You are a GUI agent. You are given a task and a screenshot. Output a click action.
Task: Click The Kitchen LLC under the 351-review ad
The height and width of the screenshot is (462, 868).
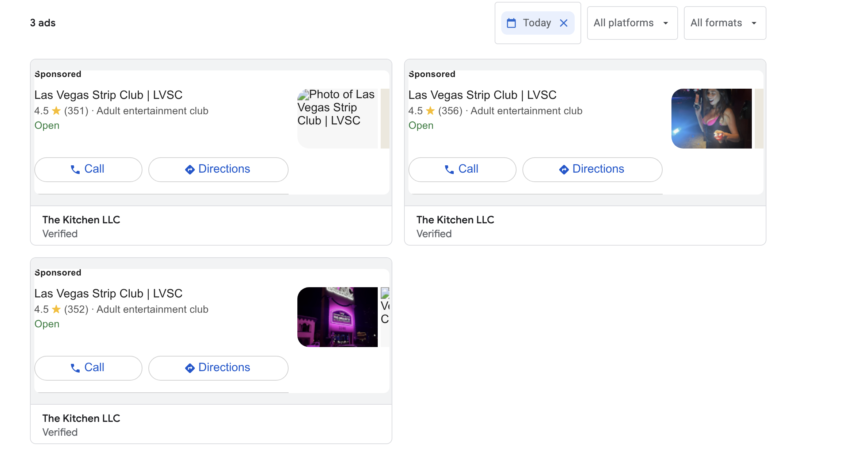[x=81, y=220]
